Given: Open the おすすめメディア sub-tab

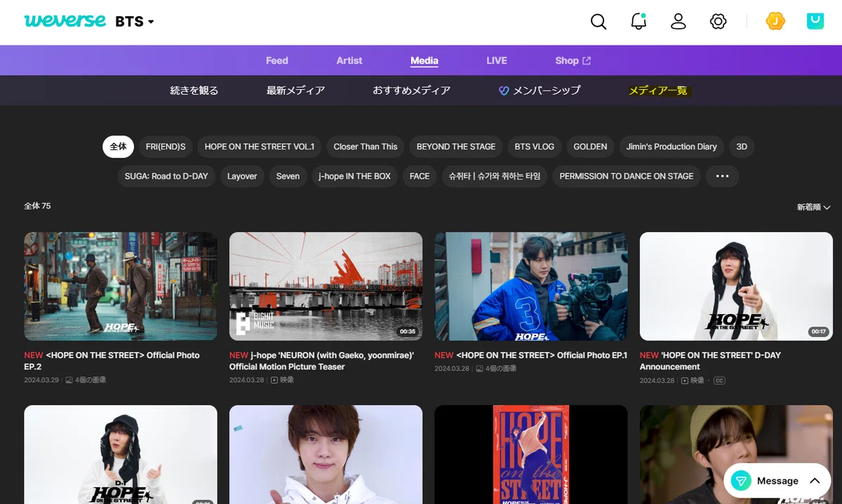Looking at the screenshot, I should point(411,90).
